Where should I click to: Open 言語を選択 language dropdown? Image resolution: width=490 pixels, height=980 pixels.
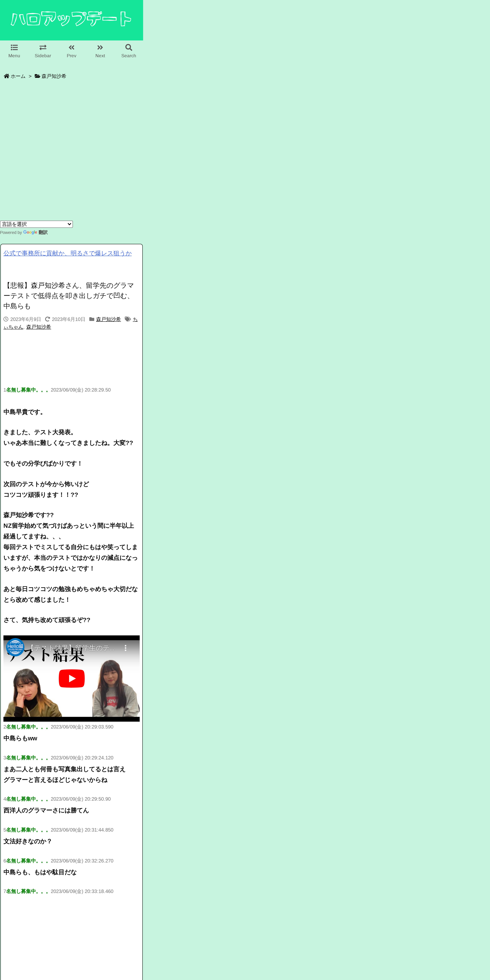[37, 224]
